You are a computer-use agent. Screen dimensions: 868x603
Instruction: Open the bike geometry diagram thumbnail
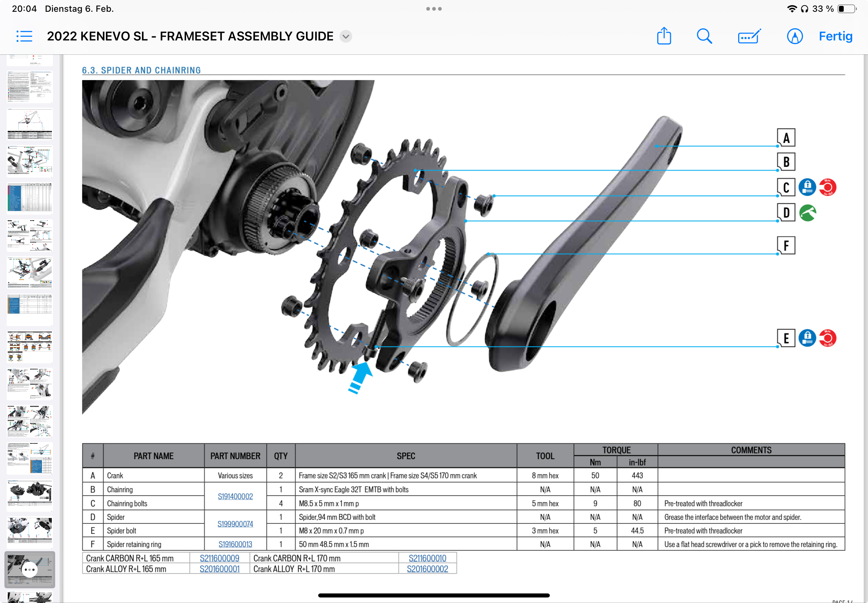click(30, 124)
